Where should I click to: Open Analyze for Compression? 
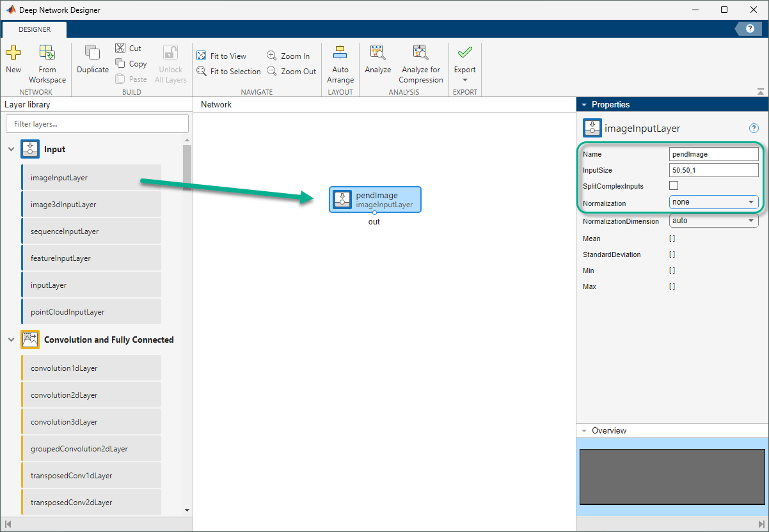point(421,64)
